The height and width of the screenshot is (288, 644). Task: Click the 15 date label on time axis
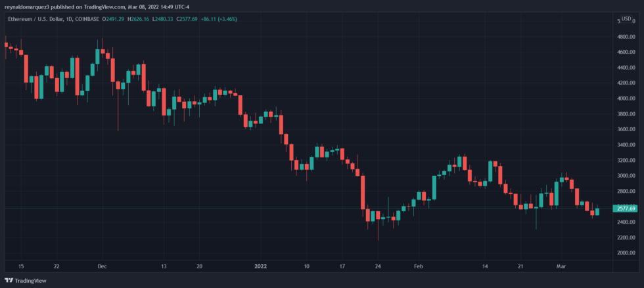point(21,266)
